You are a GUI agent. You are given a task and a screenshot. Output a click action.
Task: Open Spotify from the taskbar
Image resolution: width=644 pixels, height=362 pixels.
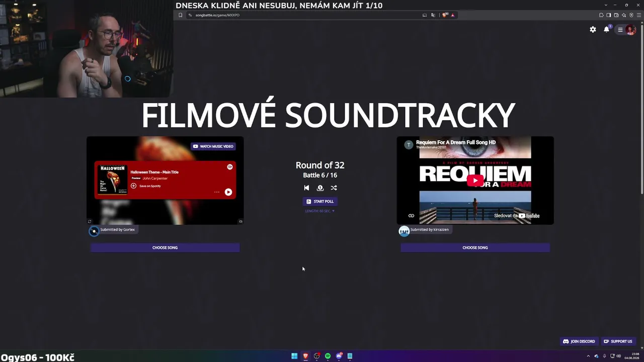pos(328,356)
